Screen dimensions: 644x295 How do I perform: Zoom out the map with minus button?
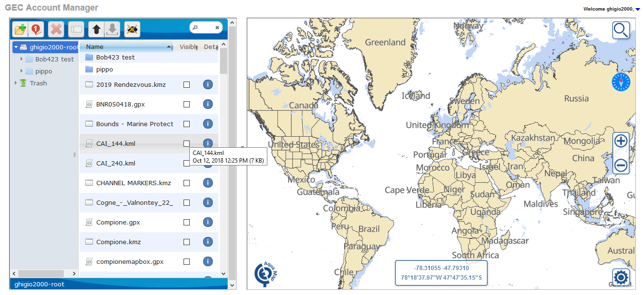point(621,166)
